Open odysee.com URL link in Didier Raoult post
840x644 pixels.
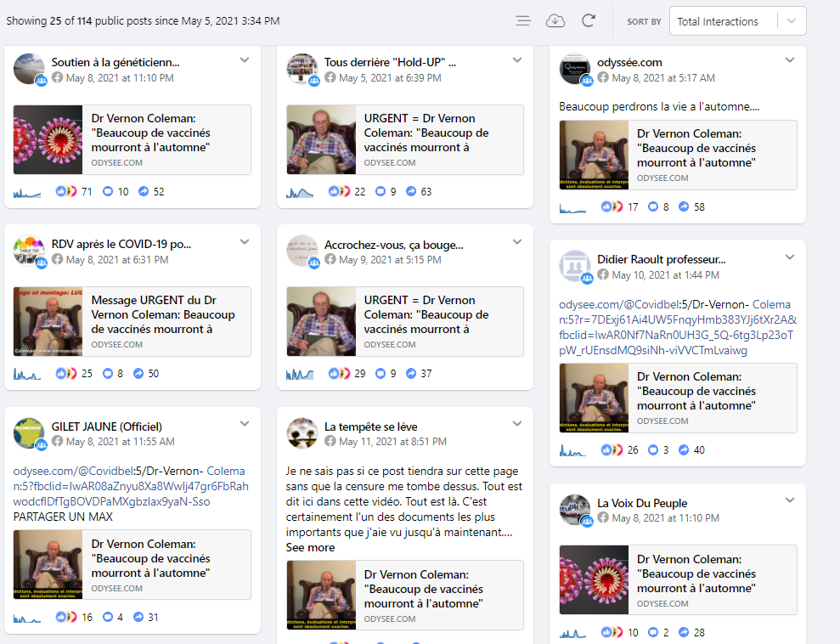(x=678, y=327)
